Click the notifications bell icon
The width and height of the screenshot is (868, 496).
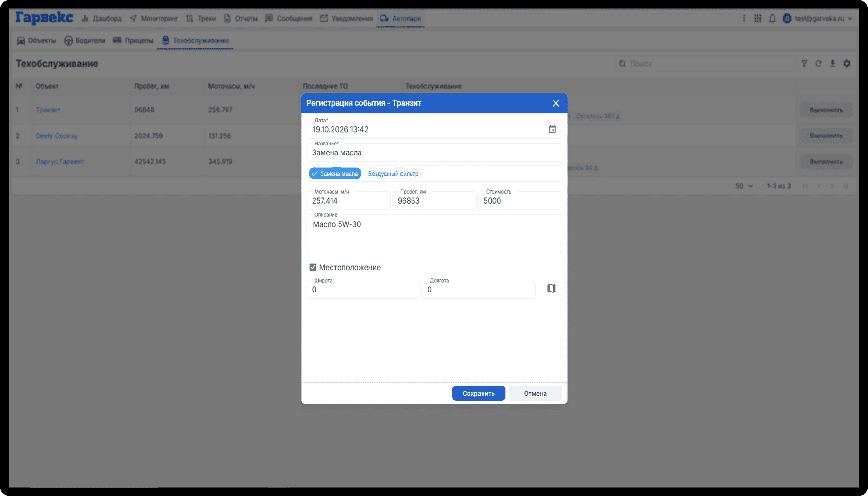tap(772, 18)
